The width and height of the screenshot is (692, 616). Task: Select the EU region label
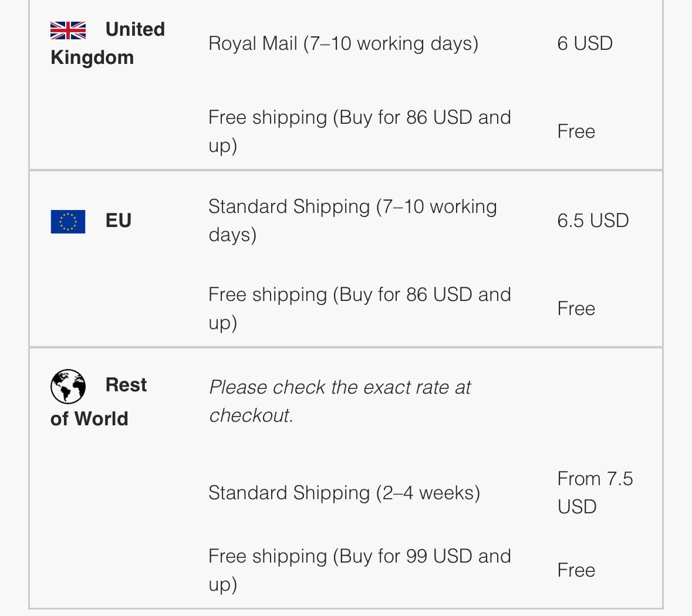[x=119, y=220]
